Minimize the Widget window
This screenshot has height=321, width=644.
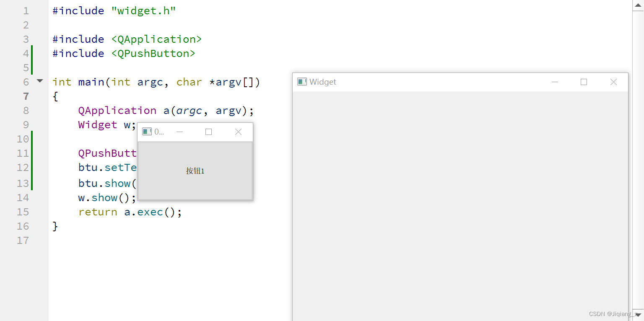(x=555, y=82)
